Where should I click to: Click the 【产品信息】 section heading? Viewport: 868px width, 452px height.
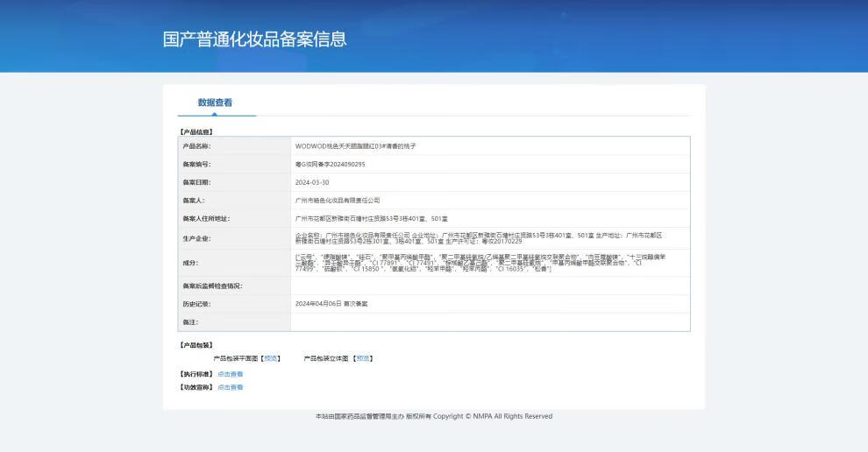tap(196, 131)
